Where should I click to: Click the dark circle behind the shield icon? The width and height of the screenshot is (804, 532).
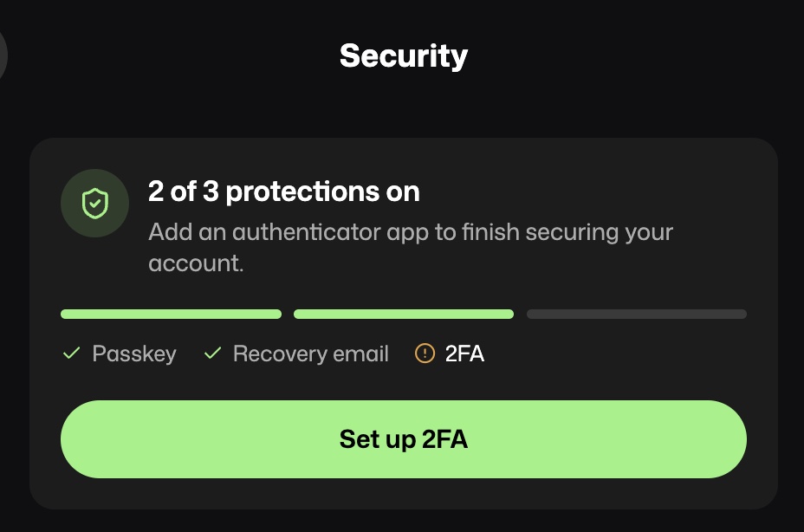94,203
